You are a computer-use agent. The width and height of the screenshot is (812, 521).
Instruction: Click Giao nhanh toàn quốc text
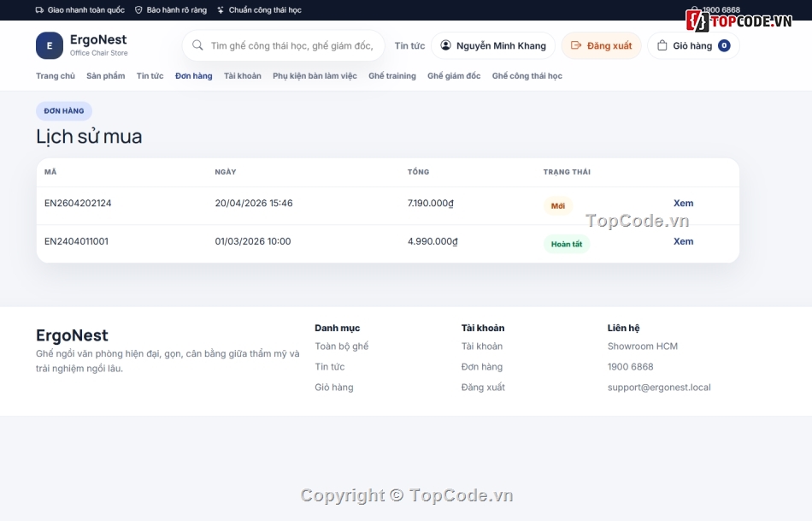[86, 10]
